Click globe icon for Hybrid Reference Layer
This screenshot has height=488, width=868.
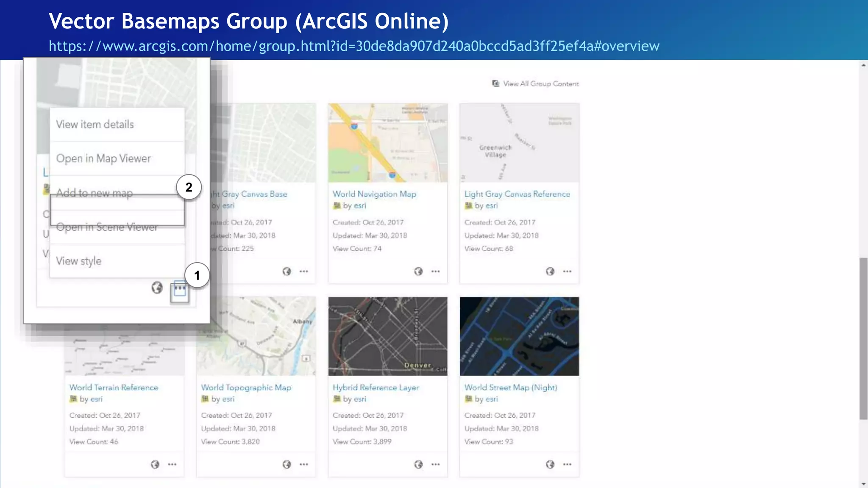pyautogui.click(x=418, y=464)
